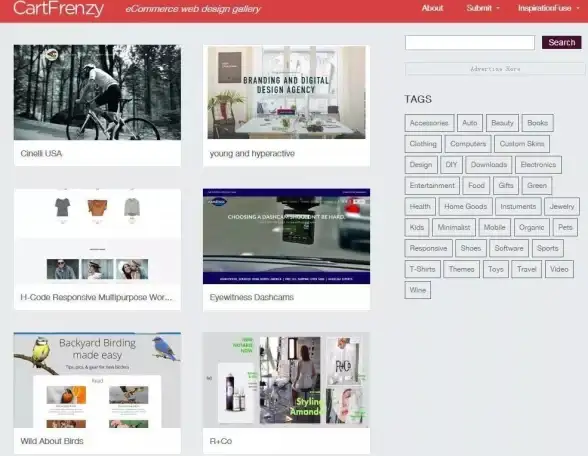
Task: Select the Clothing tag
Action: 423,144
